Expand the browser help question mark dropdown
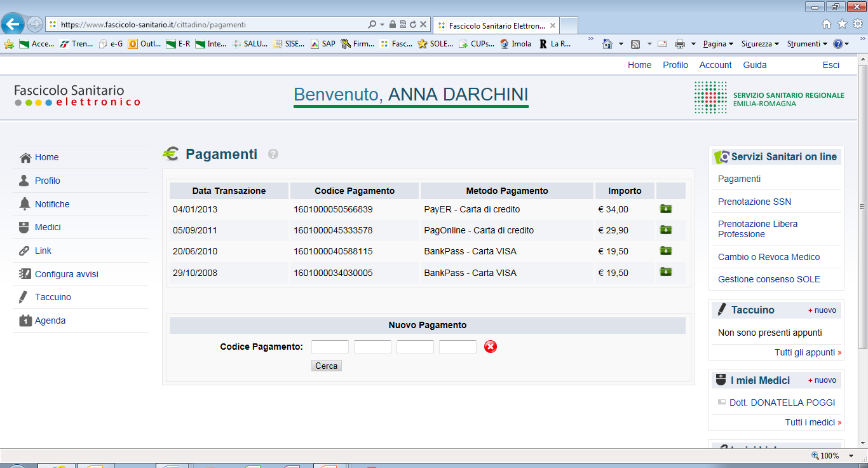Screen dimensions: 868x468 tap(847, 44)
